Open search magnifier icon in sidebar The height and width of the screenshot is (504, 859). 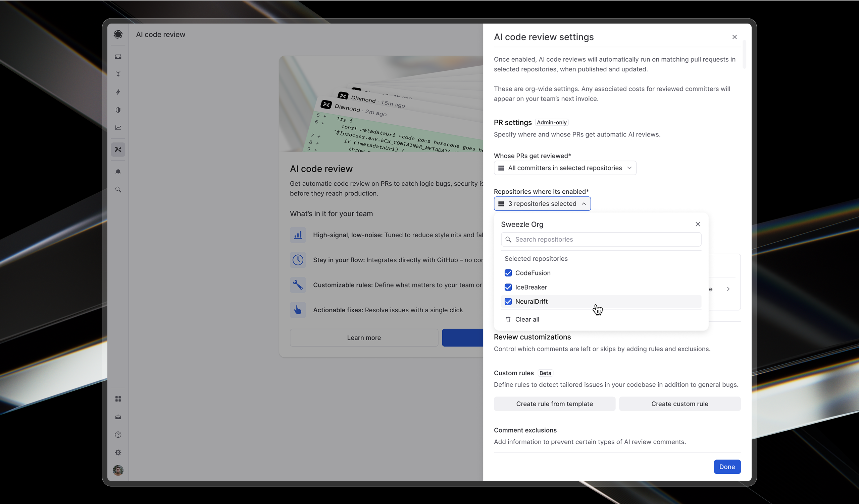click(118, 190)
